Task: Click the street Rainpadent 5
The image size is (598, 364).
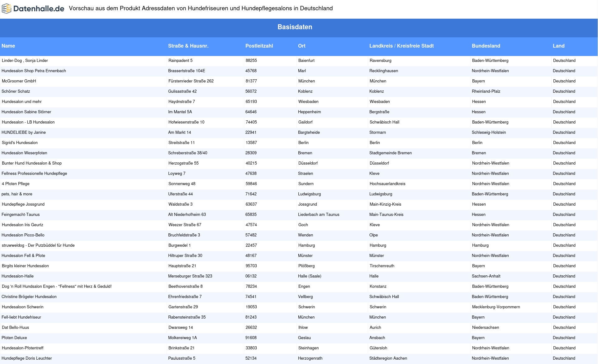Action: point(181,60)
